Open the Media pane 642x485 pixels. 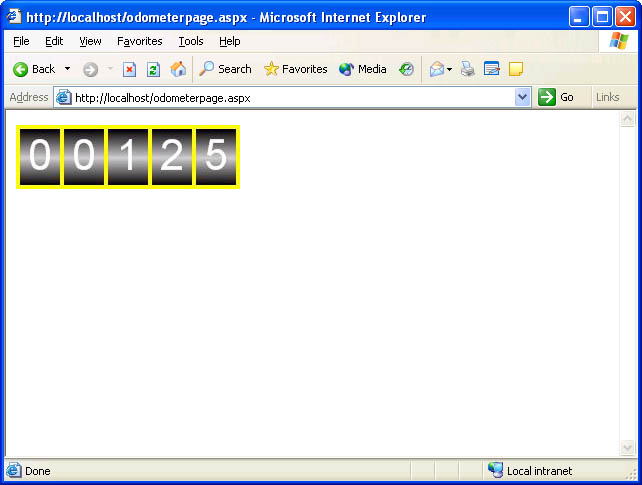point(362,69)
